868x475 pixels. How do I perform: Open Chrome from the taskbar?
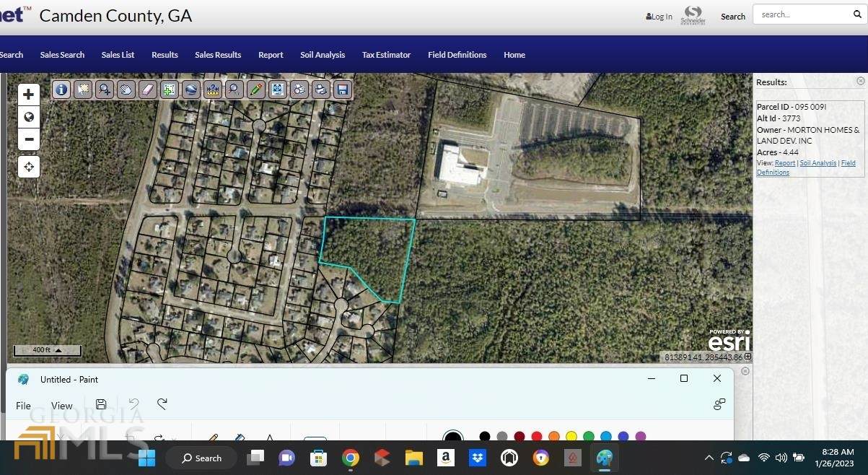351,458
